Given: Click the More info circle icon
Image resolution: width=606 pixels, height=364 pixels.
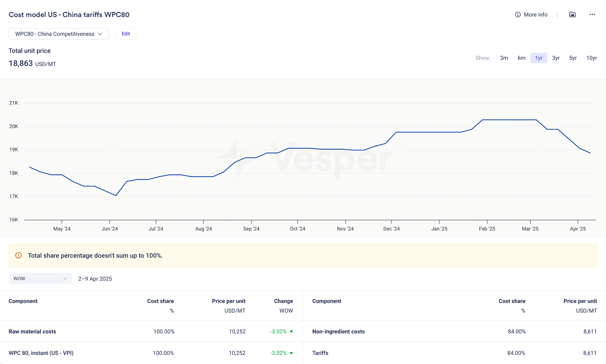Looking at the screenshot, I should 518,15.
